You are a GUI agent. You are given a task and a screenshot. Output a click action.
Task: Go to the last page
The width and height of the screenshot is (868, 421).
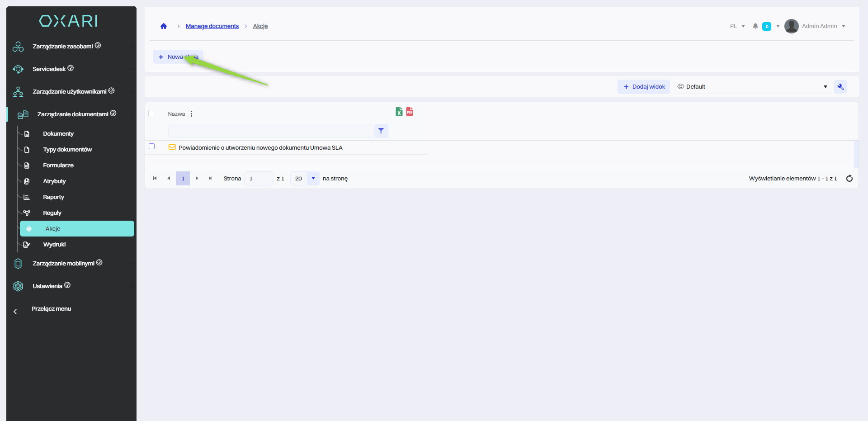tap(210, 179)
